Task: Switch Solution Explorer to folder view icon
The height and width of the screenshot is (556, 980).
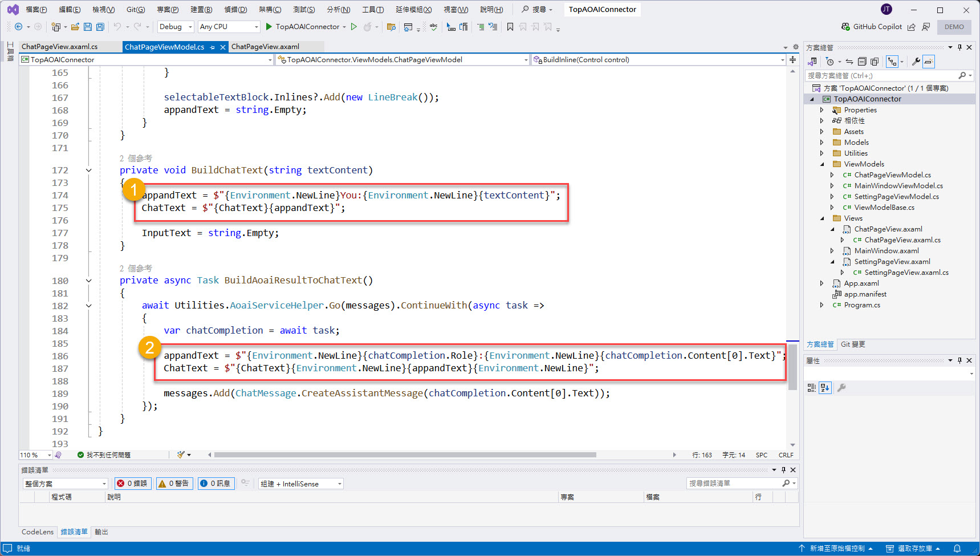Action: pyautogui.click(x=813, y=62)
